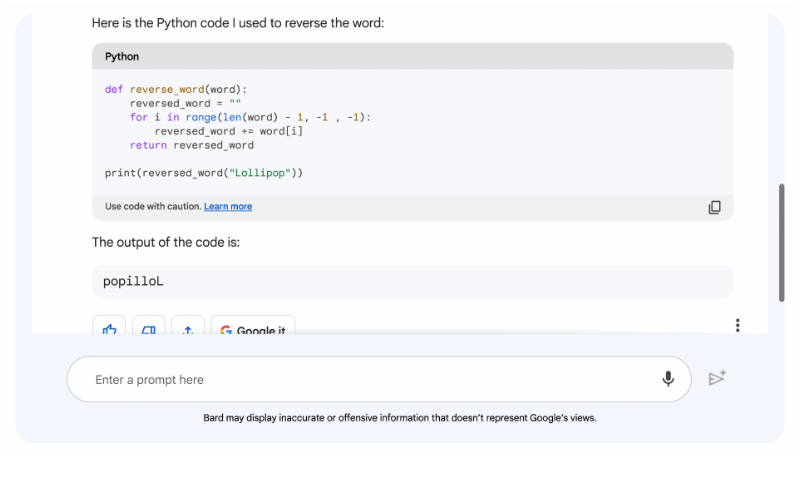Click the Use code with caution text

coord(153,207)
